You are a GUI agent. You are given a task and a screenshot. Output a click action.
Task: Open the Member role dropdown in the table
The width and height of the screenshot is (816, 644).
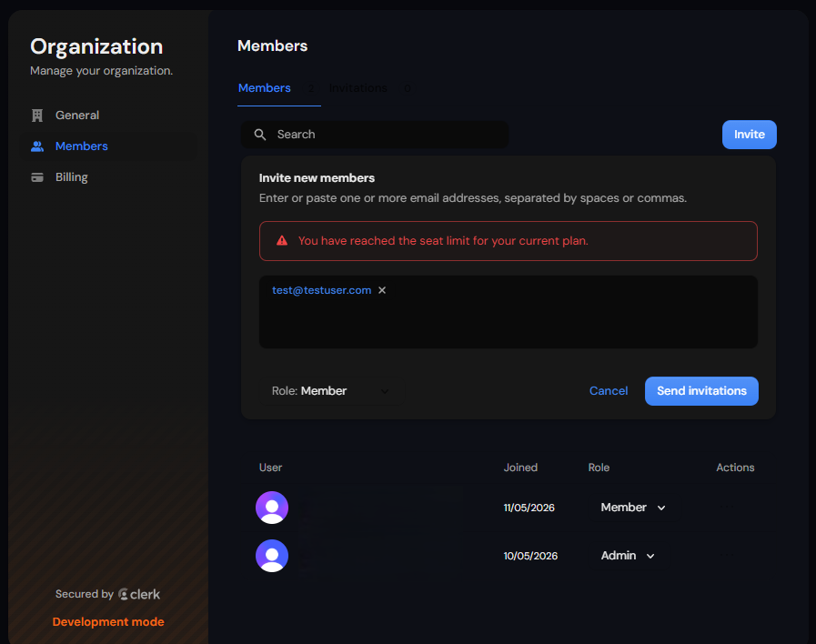(633, 508)
